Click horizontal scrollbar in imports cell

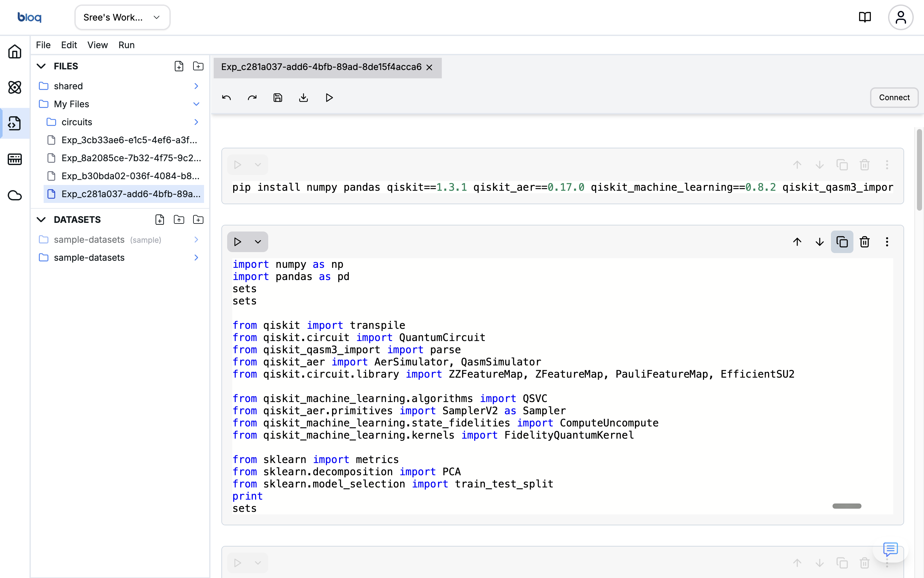[846, 506]
